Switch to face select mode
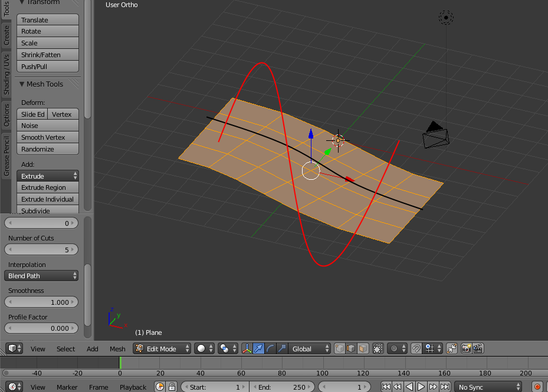 pyautogui.click(x=363, y=348)
